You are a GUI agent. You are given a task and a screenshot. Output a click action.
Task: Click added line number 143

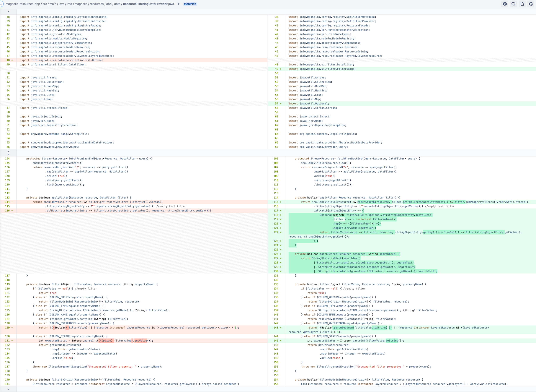(x=276, y=328)
